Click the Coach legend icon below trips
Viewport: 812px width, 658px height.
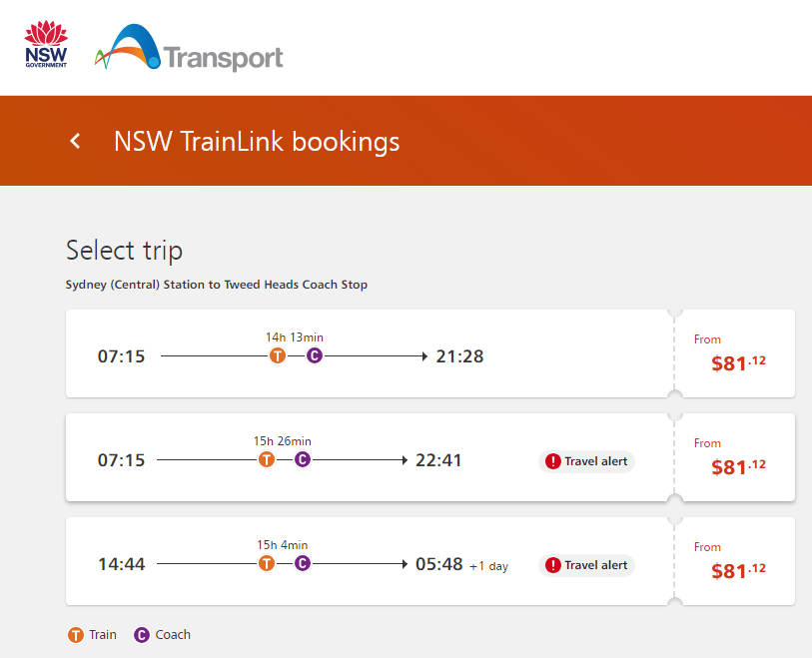tap(142, 635)
